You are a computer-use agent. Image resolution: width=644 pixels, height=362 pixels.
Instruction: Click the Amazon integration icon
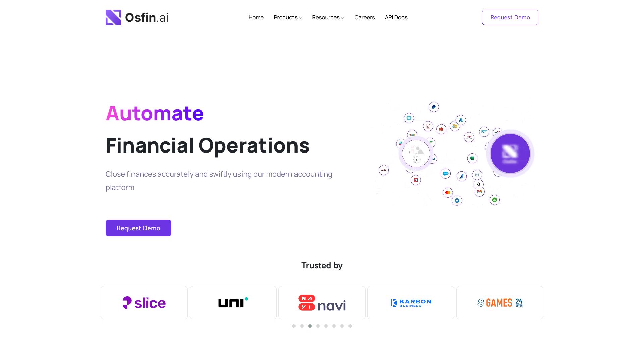(x=479, y=184)
